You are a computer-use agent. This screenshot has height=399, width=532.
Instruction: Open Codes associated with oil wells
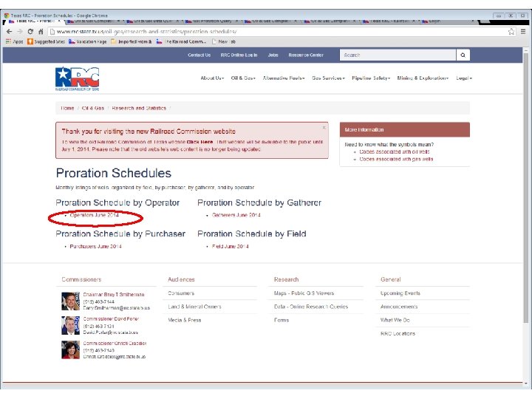pyautogui.click(x=395, y=151)
